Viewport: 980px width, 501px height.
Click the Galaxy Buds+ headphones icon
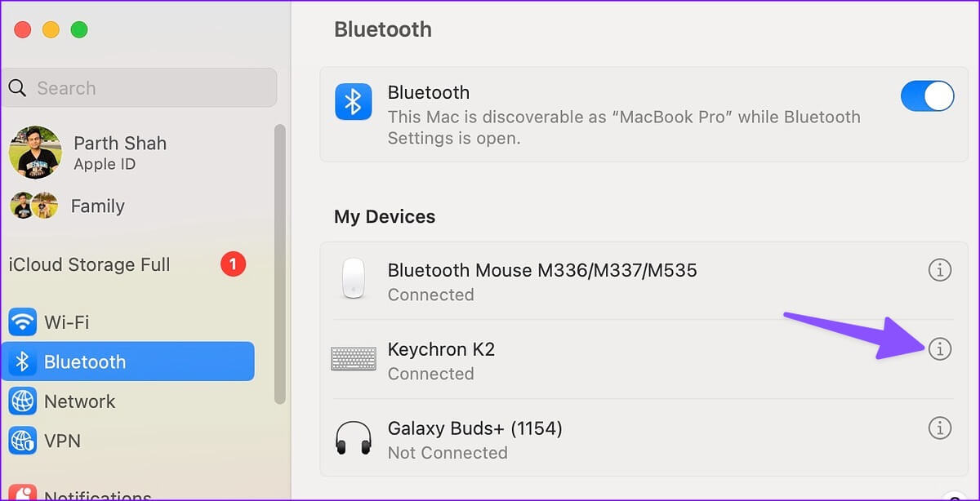[353, 438]
